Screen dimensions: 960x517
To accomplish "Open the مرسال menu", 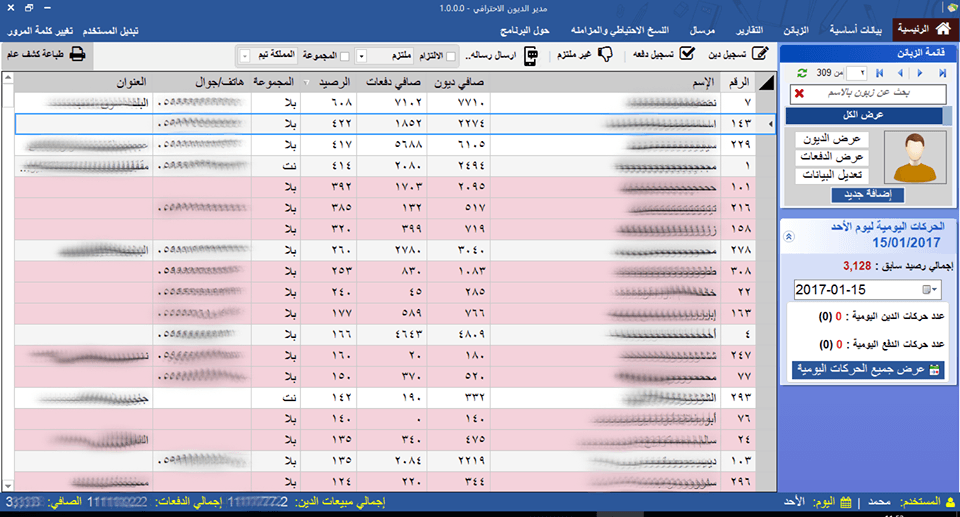I will [702, 30].
